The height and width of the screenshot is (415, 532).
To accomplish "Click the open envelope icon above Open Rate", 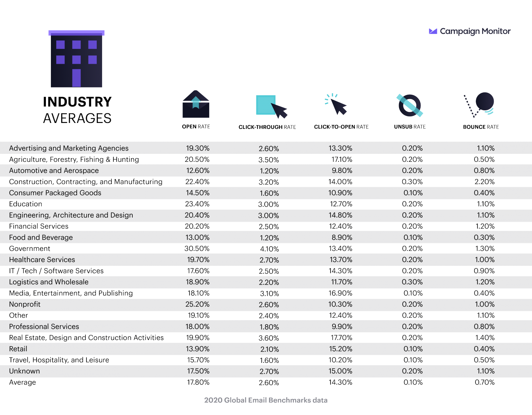I will tap(196, 104).
